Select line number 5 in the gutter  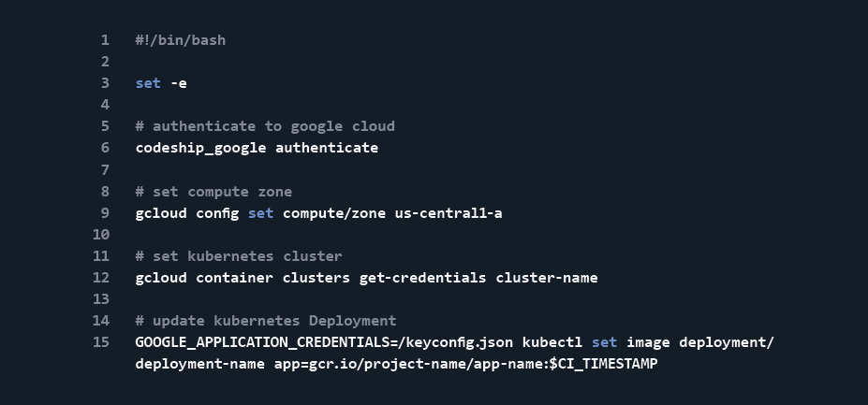105,126
